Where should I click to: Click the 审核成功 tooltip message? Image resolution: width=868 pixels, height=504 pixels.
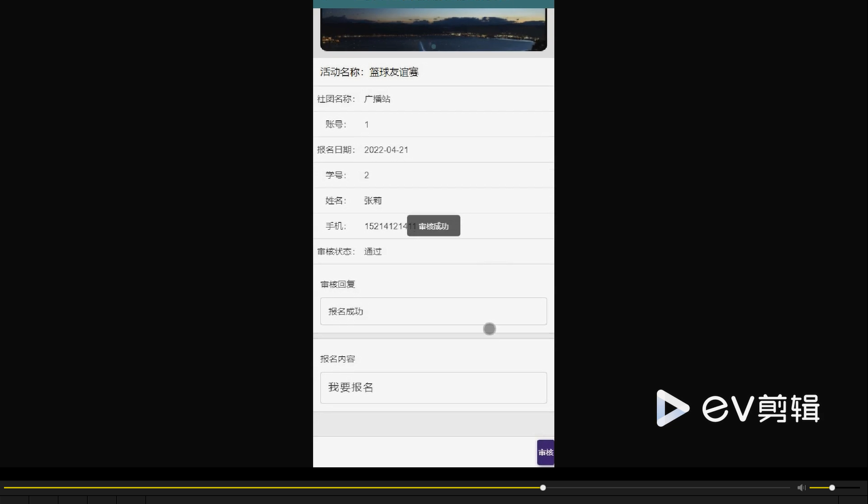(x=433, y=226)
